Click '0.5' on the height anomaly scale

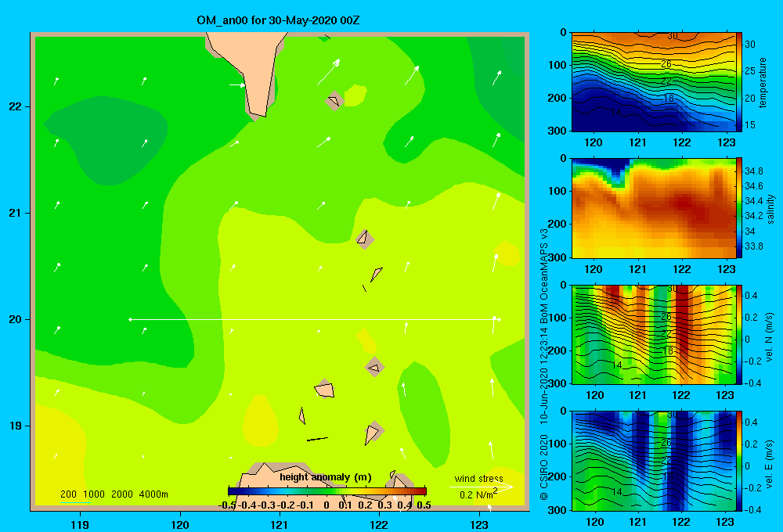tap(424, 505)
